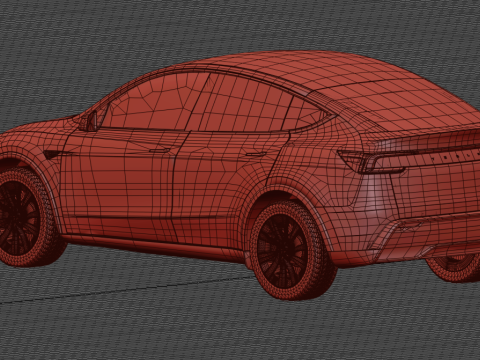Select the front side window glass
480x360 pixels.
click(153, 102)
